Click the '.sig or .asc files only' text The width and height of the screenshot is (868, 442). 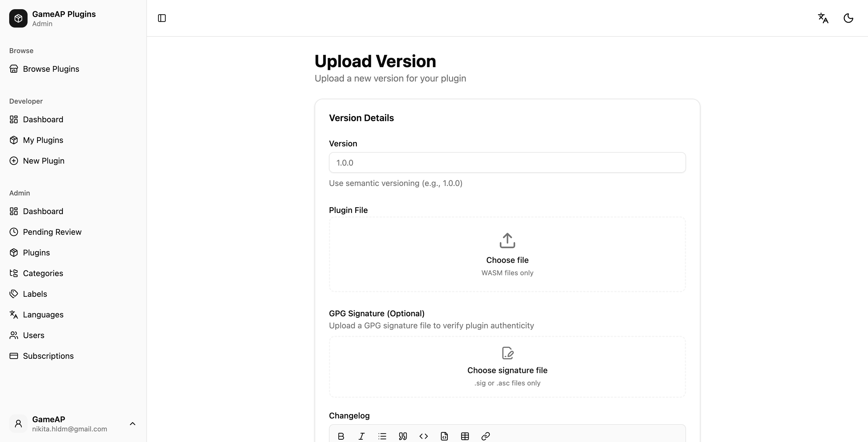(x=507, y=383)
